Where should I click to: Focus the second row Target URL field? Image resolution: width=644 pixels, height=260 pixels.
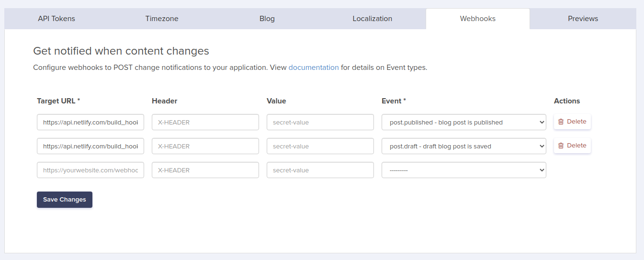90,146
